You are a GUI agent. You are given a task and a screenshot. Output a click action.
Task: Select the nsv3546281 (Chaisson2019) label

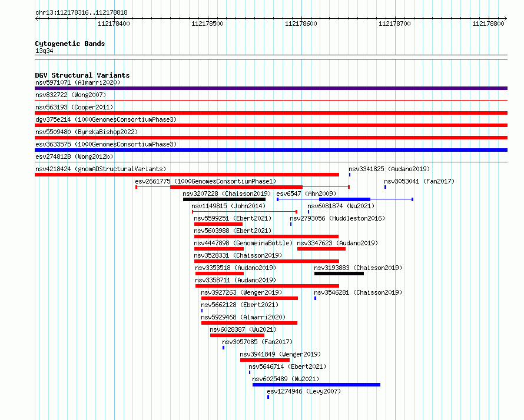point(358,292)
